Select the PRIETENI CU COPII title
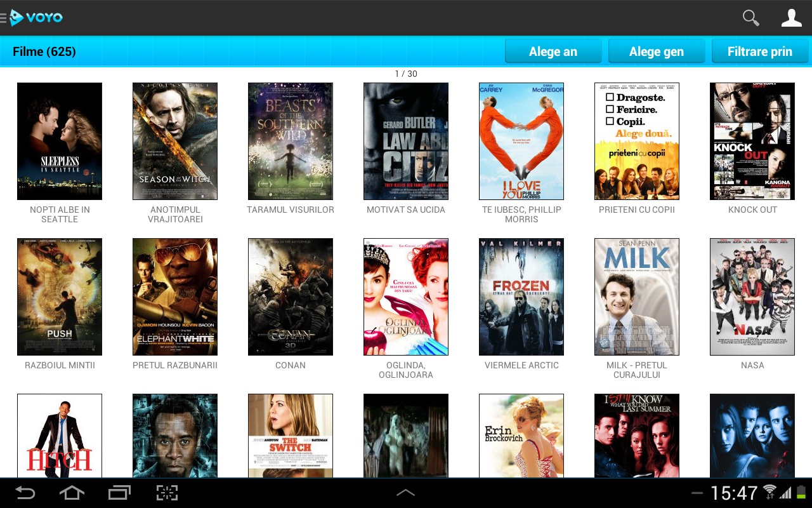The width and height of the screenshot is (812, 508). [637, 210]
